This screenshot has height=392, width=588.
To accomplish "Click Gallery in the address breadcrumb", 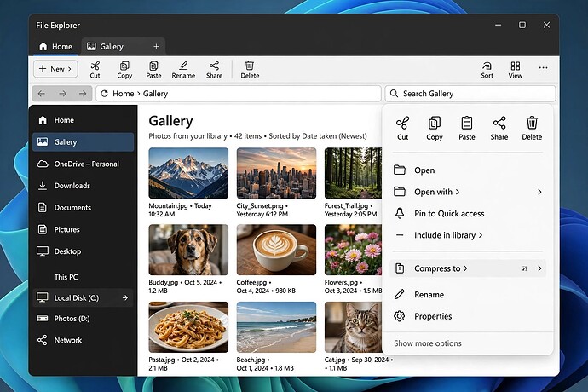I will pos(155,94).
